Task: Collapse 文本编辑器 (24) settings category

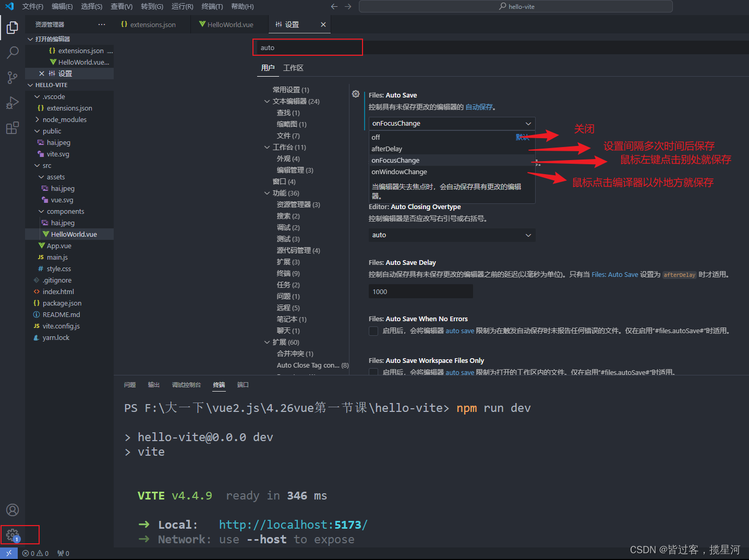Action: tap(267, 101)
